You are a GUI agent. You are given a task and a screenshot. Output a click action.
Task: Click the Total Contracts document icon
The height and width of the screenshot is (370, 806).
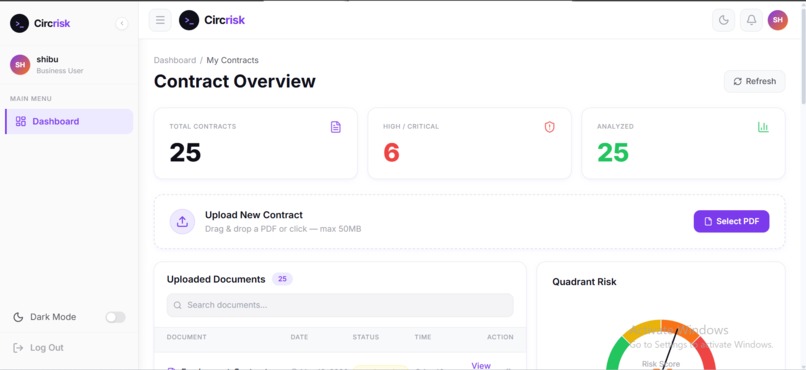336,127
